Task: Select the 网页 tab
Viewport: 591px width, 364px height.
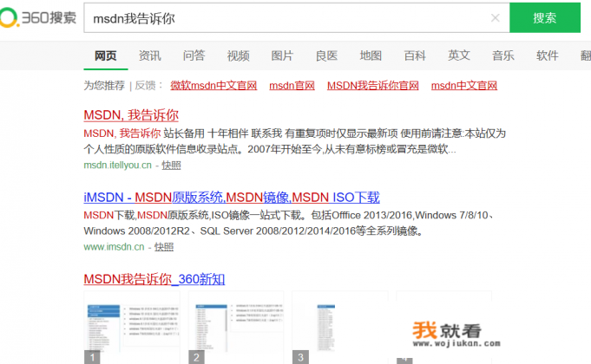Action: 106,55
